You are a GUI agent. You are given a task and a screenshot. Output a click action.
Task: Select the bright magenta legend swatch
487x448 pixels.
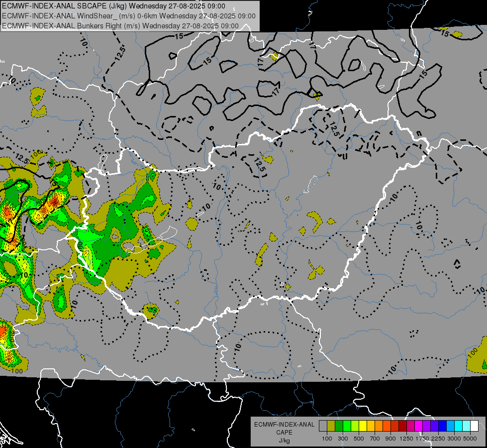pos(419,426)
